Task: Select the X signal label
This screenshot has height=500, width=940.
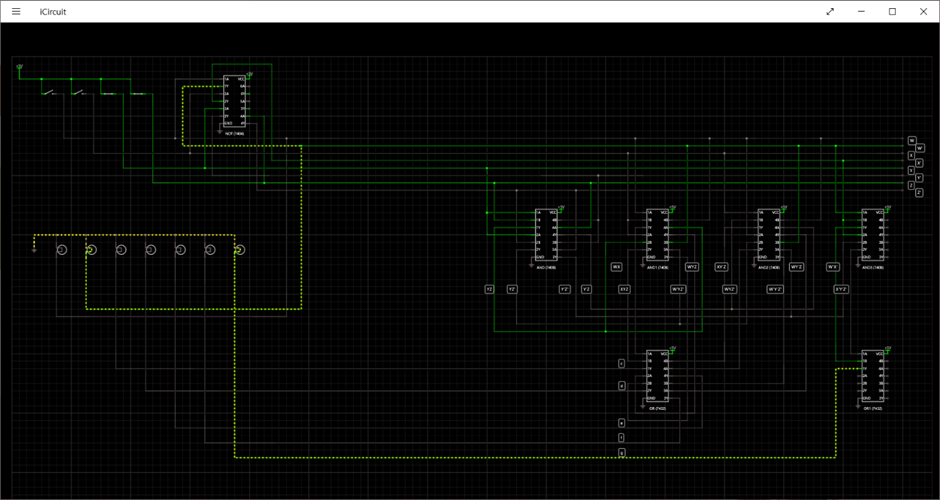Action: (912, 155)
